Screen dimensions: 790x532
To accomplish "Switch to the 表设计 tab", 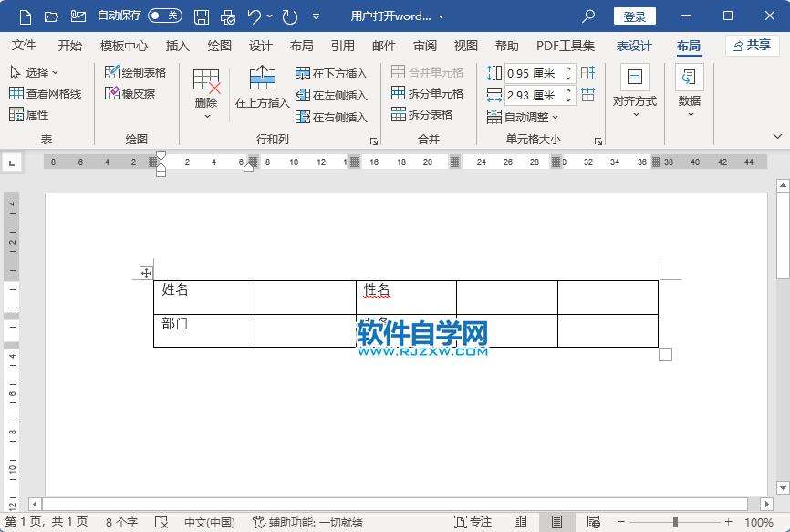I will [x=634, y=46].
